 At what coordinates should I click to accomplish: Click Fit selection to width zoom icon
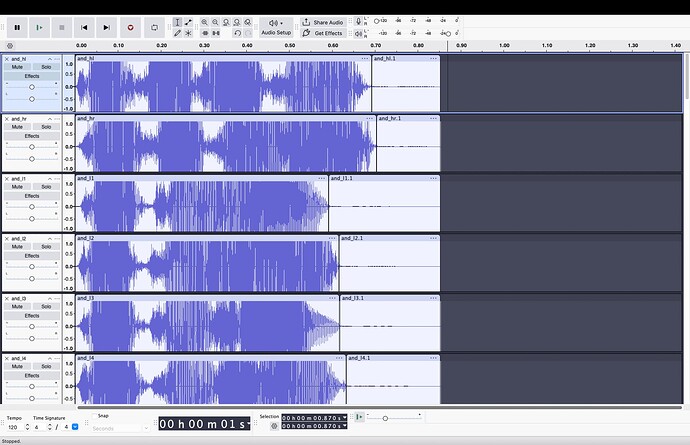pyautogui.click(x=226, y=22)
